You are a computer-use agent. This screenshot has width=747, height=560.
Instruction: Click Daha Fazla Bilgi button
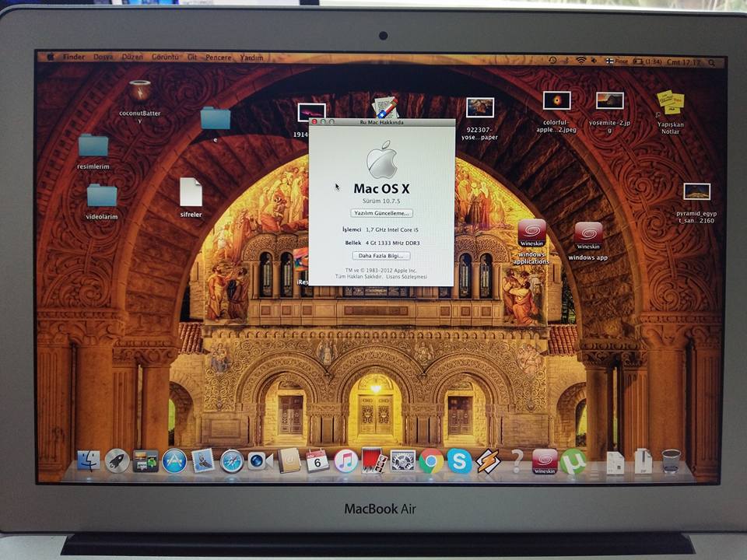(x=381, y=256)
